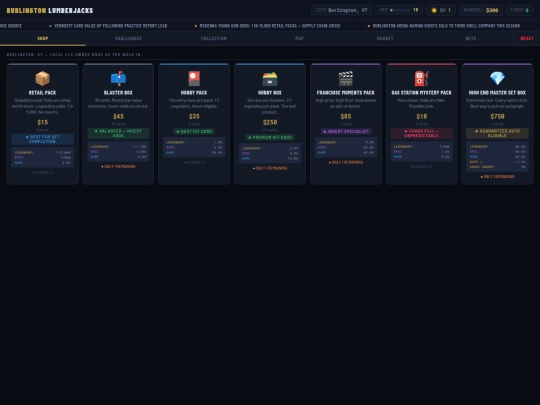
Task: Click the Guaranteed Auto Eligible badge
Action: [497, 133]
